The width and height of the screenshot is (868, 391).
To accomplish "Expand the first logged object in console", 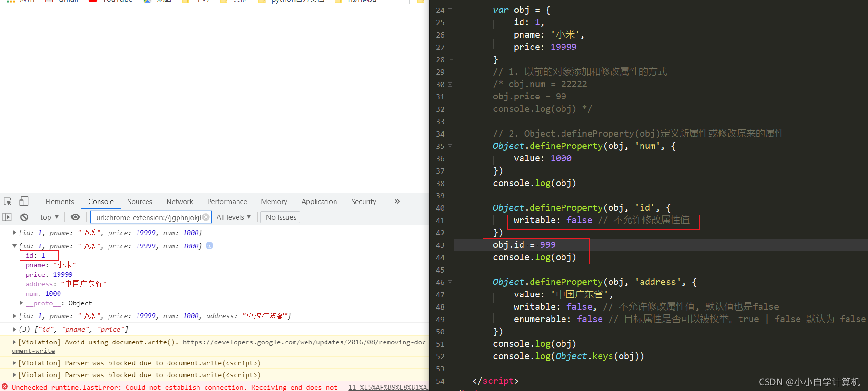I will [x=14, y=233].
